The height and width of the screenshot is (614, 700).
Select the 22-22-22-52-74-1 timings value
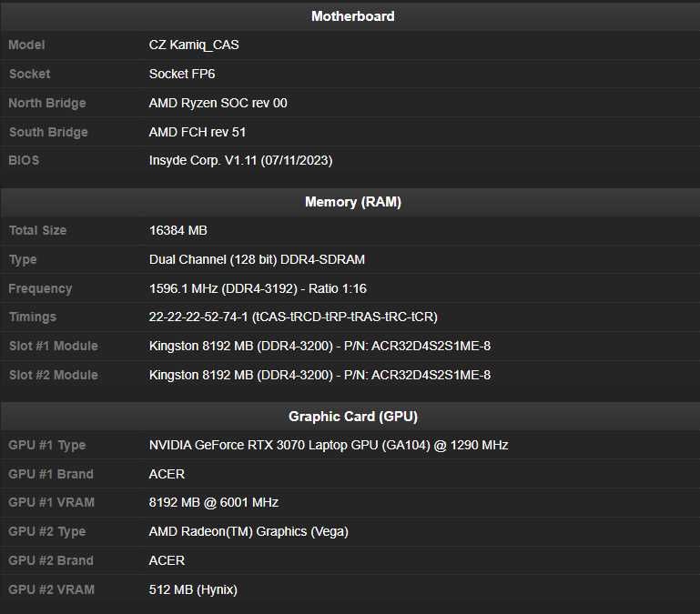(x=293, y=317)
